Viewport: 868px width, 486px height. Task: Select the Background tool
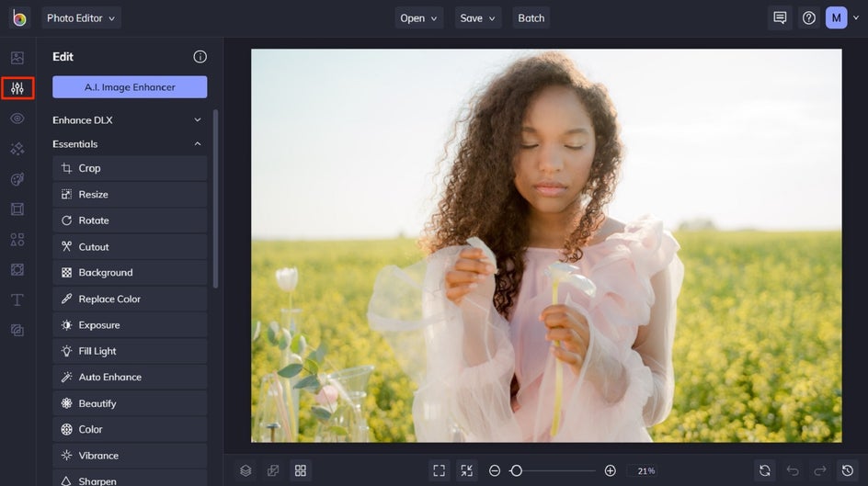click(130, 273)
